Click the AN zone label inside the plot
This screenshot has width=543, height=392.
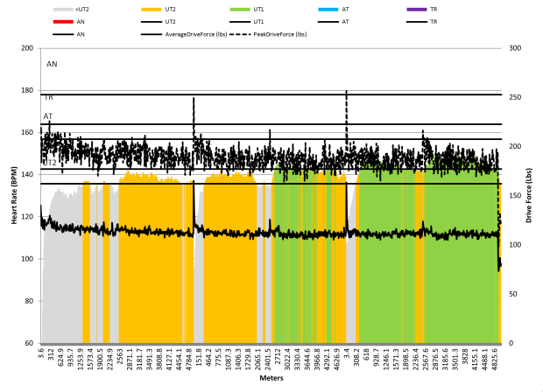click(52, 65)
